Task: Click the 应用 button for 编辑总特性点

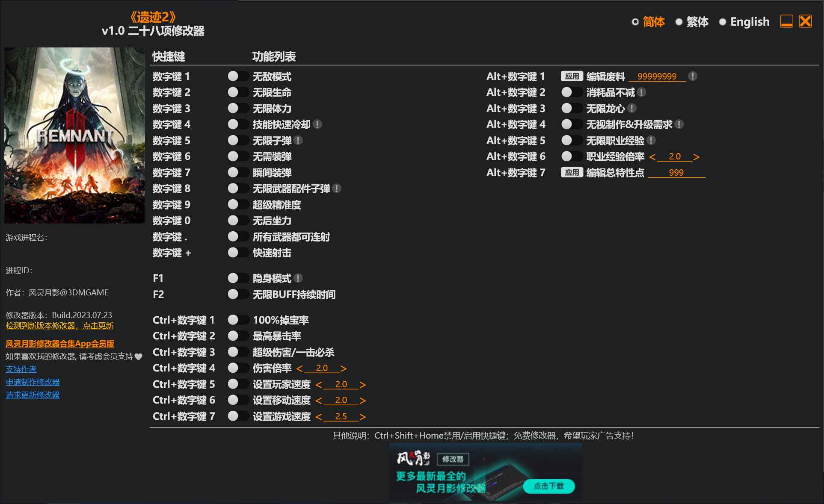Action: pos(572,172)
